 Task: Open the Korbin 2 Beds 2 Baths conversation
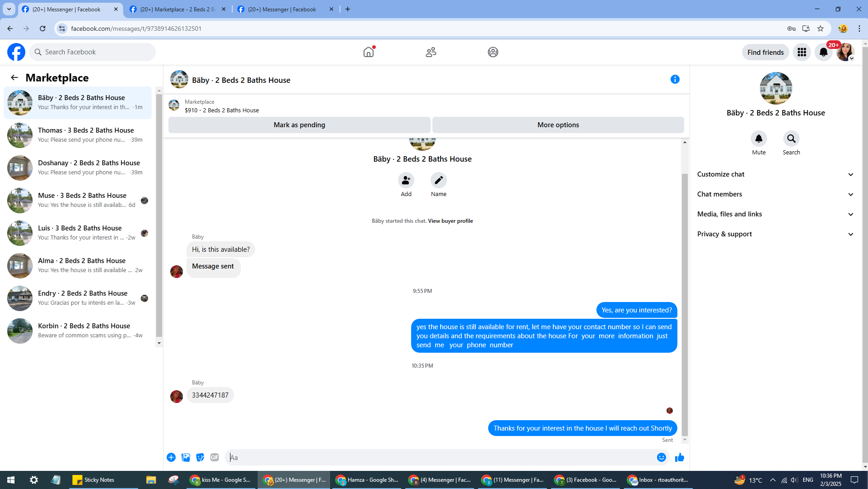click(x=78, y=331)
